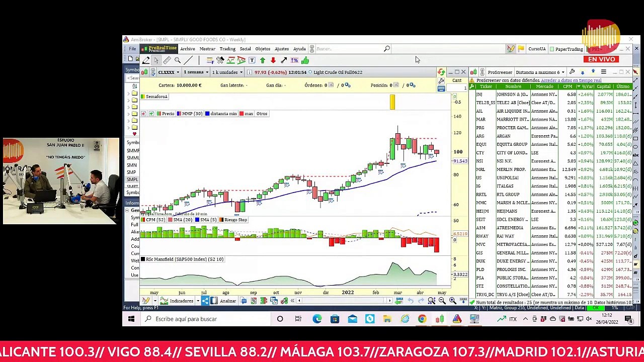Toggle max indicator label
This screenshot has width=644, height=362.
coord(247,114)
